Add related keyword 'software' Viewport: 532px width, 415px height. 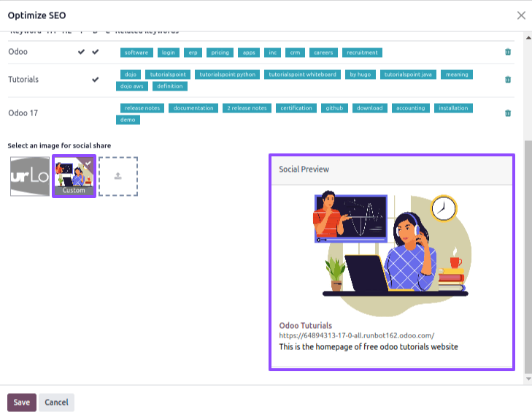tap(136, 53)
